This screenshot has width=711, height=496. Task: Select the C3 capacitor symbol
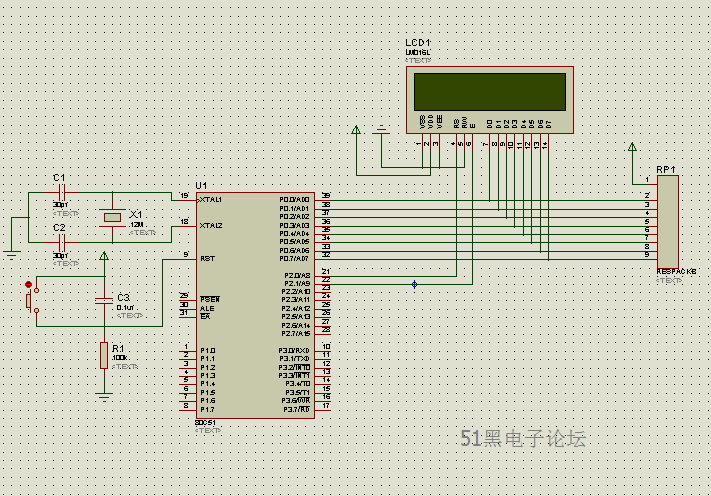point(104,301)
